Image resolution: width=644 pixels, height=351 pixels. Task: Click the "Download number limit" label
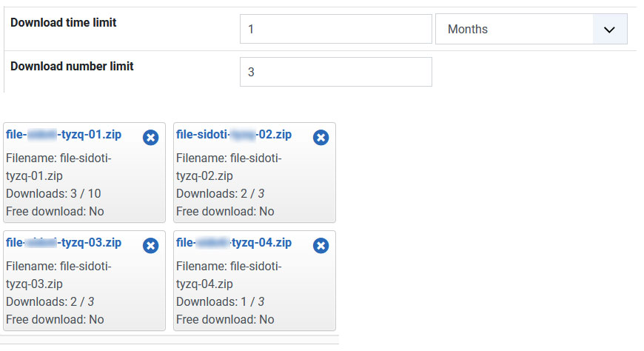pyautogui.click(x=72, y=66)
